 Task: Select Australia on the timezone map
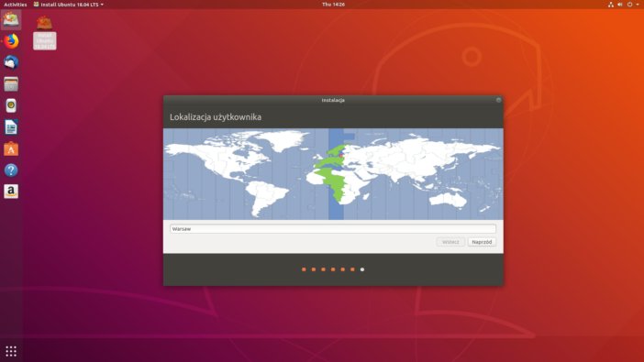[x=449, y=200]
